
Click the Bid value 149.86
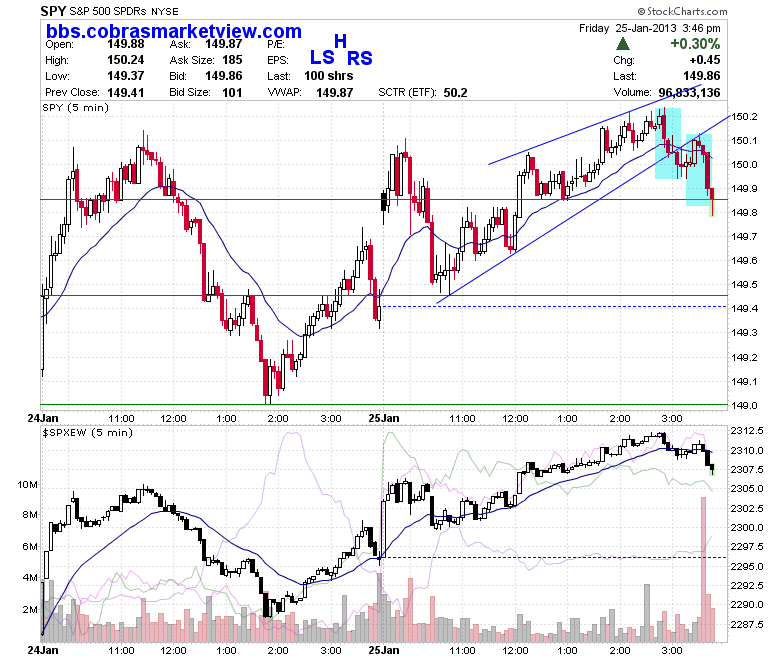pos(224,76)
